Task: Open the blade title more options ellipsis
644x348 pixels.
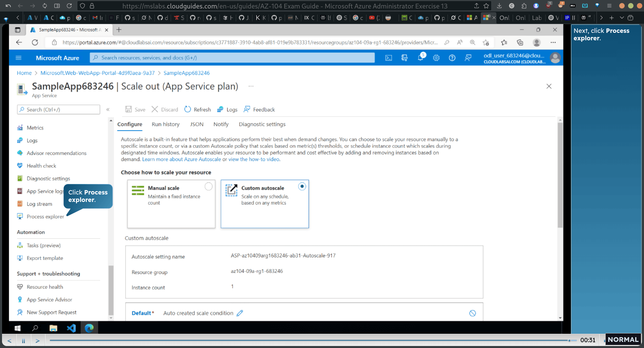Action: click(x=251, y=86)
